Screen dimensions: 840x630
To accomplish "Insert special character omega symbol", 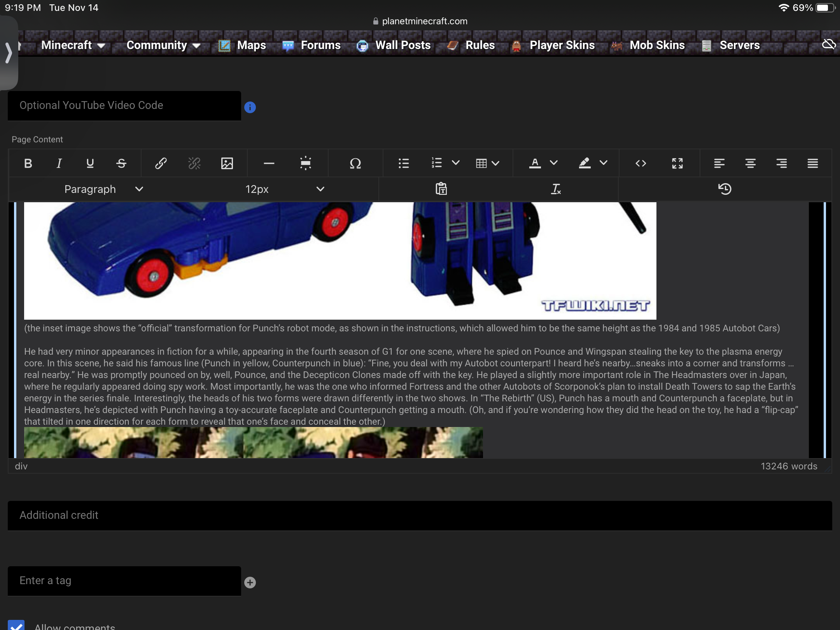I will (x=355, y=163).
